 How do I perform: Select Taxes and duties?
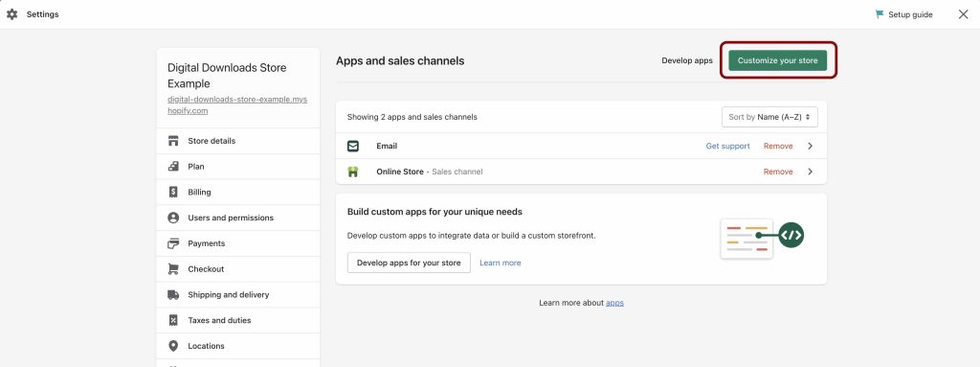pyautogui.click(x=238, y=321)
